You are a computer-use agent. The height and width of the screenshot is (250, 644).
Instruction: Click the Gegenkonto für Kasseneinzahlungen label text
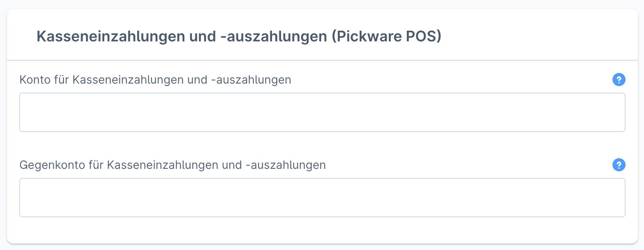[x=172, y=165]
